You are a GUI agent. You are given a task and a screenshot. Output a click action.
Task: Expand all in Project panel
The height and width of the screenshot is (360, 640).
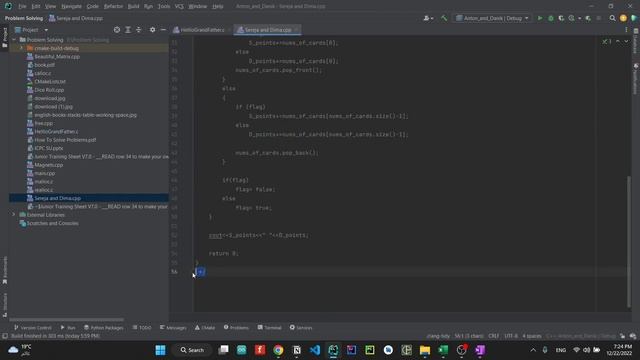(128, 30)
